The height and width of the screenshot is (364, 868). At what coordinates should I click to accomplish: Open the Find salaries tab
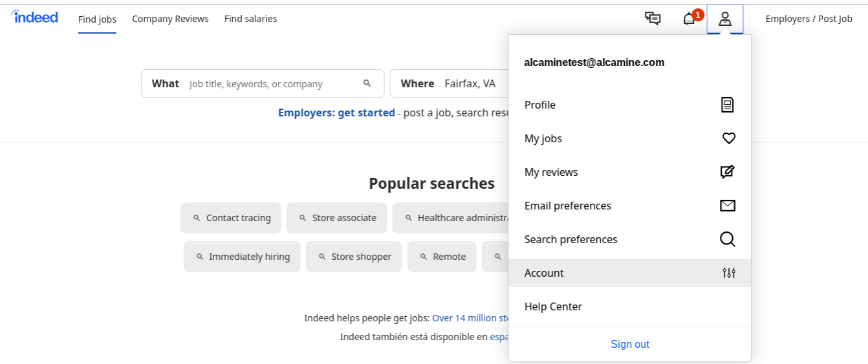(x=250, y=19)
